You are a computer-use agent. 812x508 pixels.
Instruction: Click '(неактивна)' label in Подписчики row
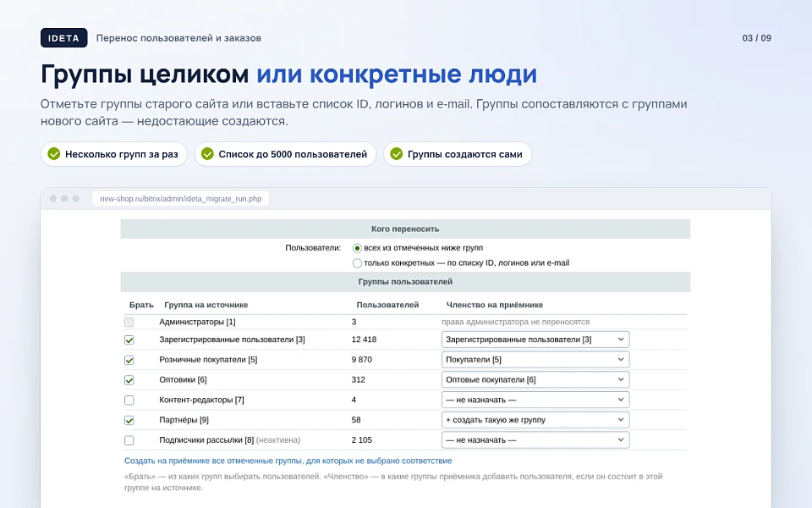pos(278,440)
